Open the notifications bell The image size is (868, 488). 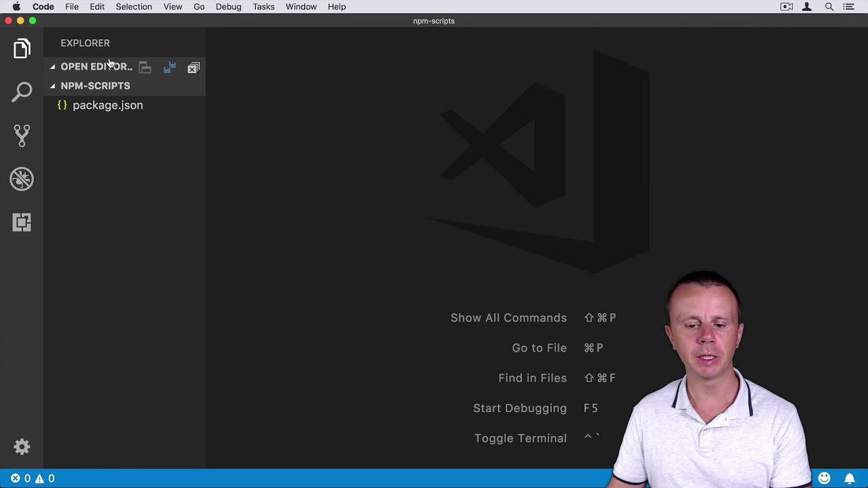coord(849,479)
